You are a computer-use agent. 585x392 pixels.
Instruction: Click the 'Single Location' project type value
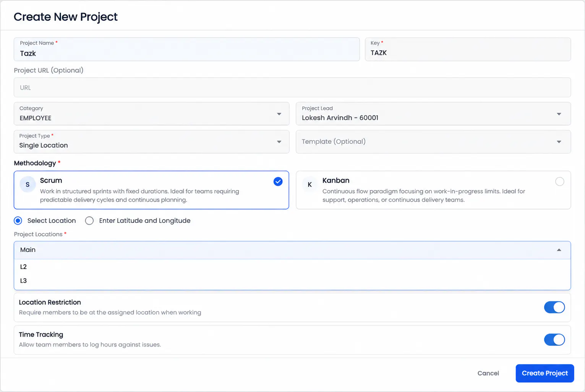(x=44, y=145)
